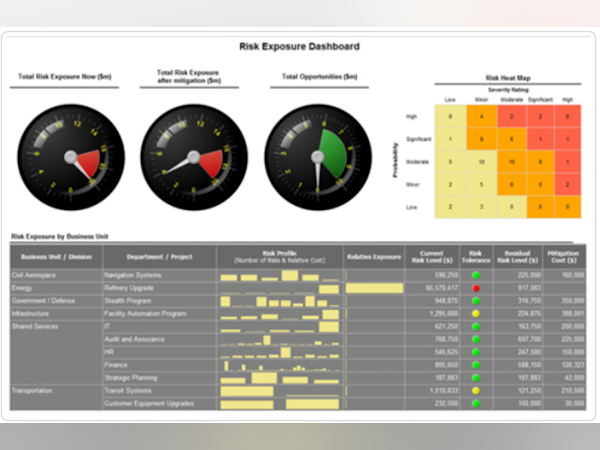600x450 pixels.
Task: Click the Energy business unit cell
Action: click(x=56, y=288)
